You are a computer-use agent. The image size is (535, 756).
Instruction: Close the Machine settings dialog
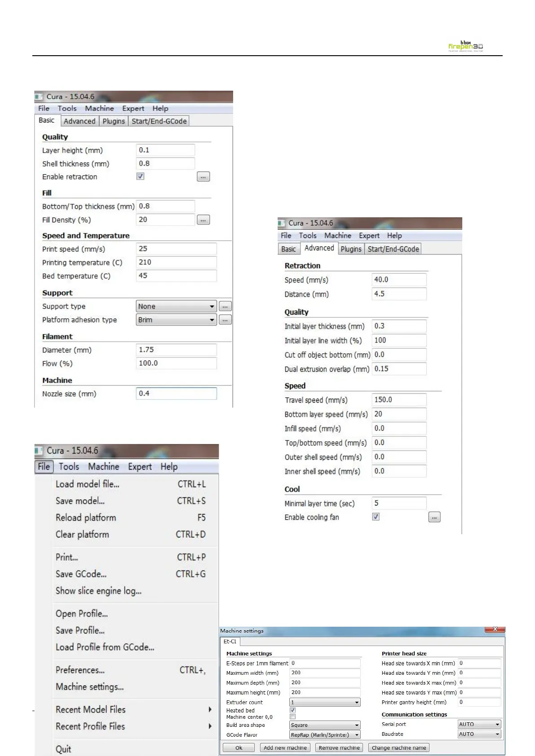[495, 629]
